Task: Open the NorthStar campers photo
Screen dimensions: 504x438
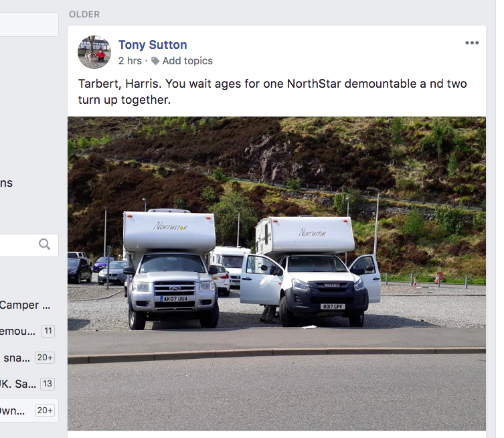Action: [x=276, y=273]
